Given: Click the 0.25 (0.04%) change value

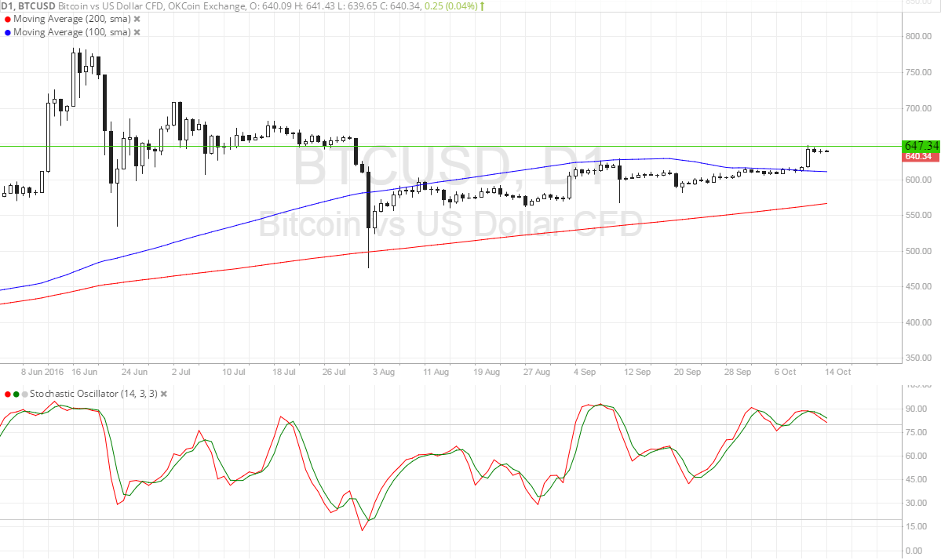Looking at the screenshot, I should pyautogui.click(x=450, y=6).
